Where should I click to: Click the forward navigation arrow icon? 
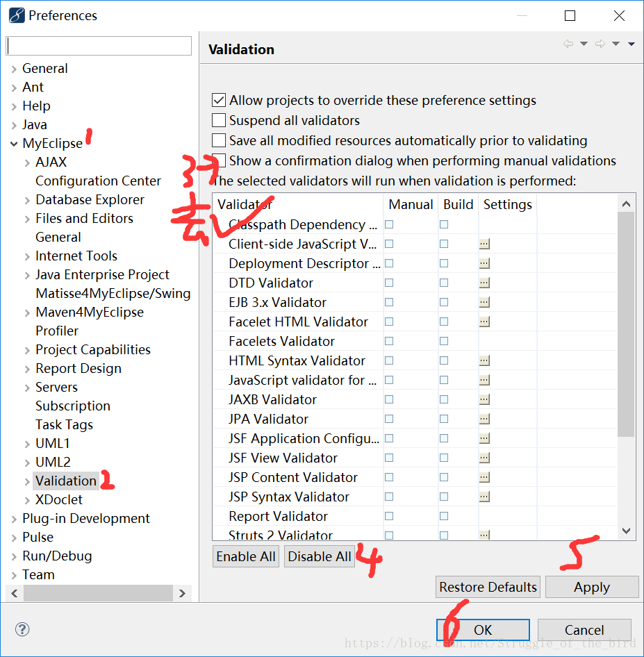pyautogui.click(x=600, y=44)
